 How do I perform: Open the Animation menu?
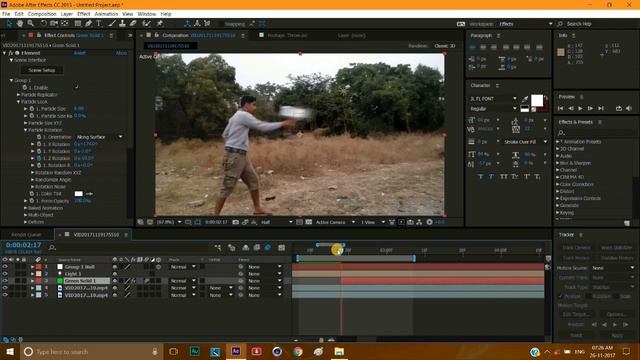(106, 14)
